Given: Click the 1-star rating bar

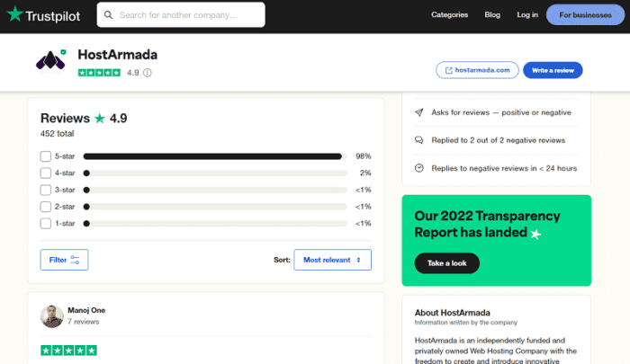Looking at the screenshot, I should pyautogui.click(x=215, y=224).
